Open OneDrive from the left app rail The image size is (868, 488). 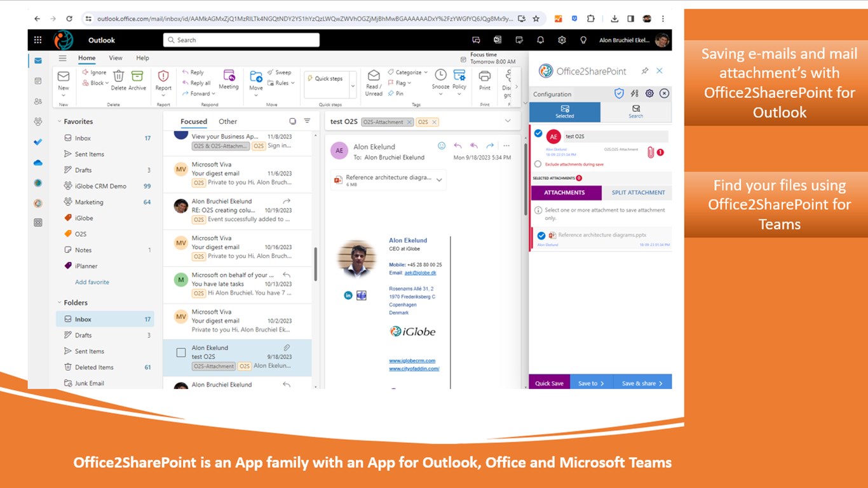coord(38,163)
